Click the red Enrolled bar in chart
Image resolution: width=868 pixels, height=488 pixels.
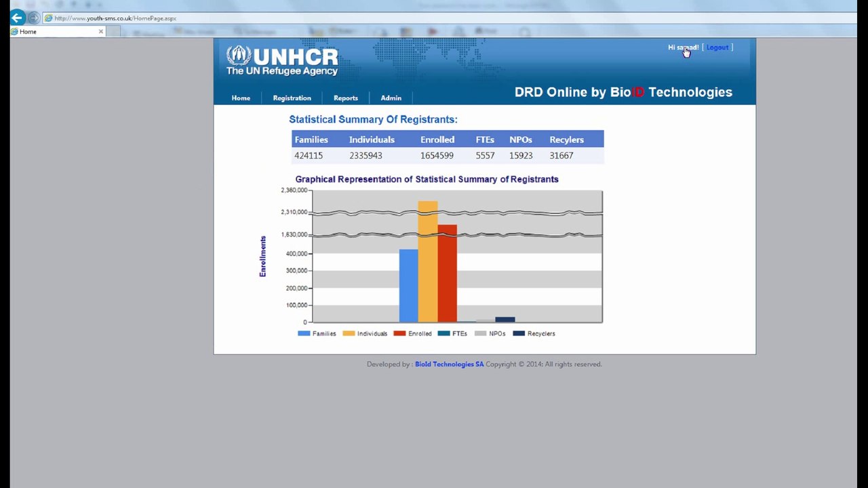(x=447, y=273)
